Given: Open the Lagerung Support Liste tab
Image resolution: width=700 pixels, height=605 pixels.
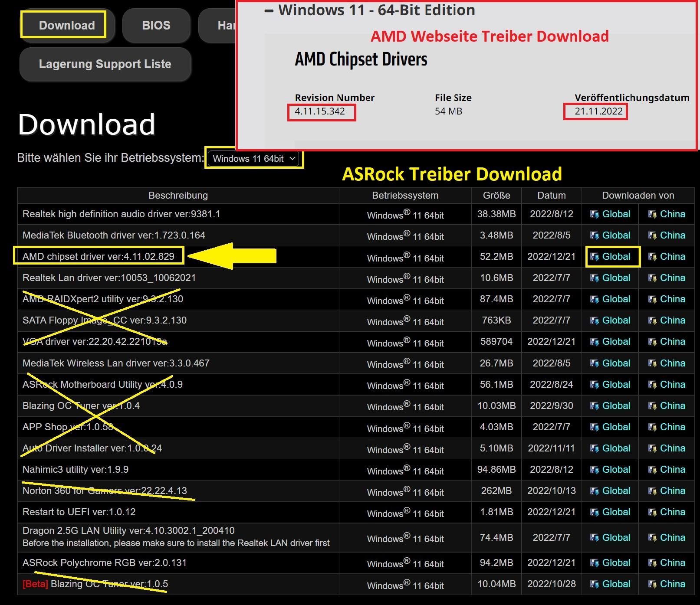Looking at the screenshot, I should pyautogui.click(x=105, y=64).
